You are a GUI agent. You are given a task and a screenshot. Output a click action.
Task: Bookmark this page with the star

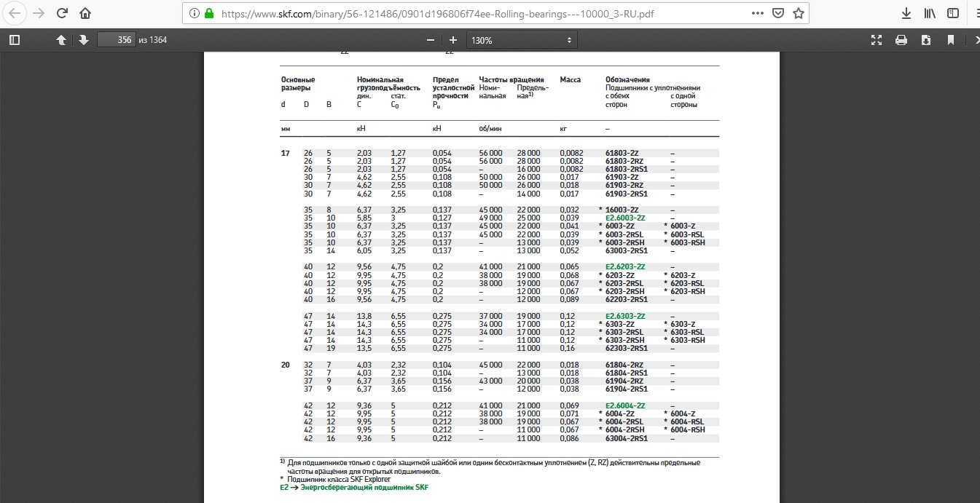(799, 13)
